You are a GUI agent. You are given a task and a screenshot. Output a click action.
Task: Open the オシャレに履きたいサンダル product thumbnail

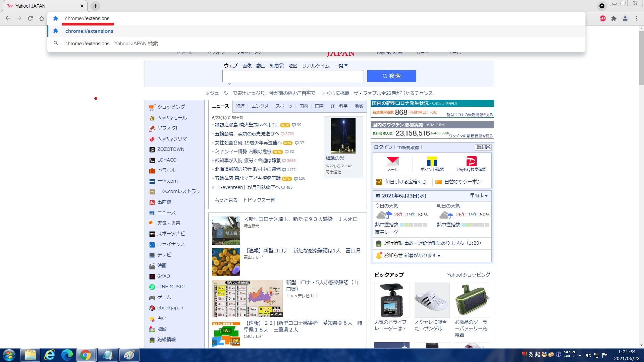432,300
